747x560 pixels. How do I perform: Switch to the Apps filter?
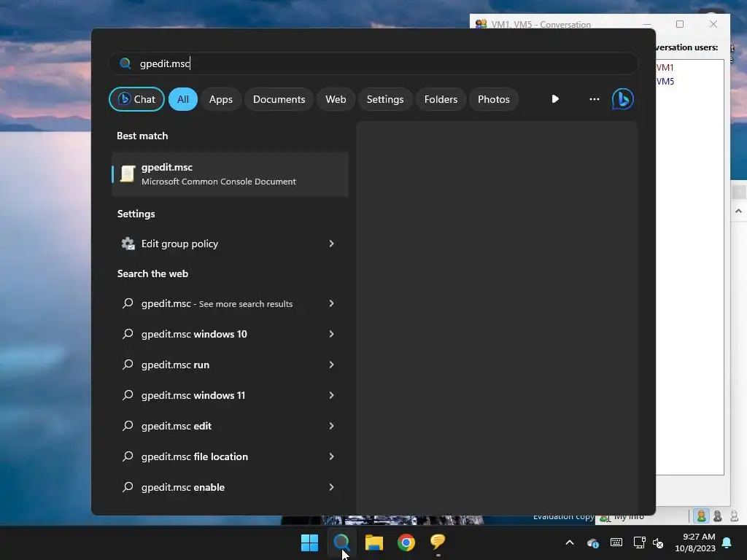(x=220, y=99)
